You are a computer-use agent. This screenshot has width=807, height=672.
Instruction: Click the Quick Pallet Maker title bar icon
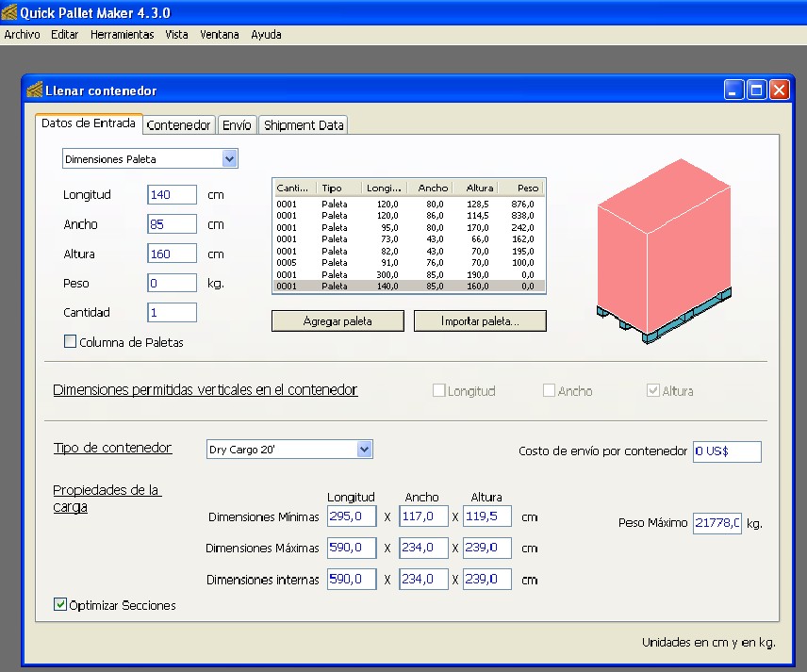[8, 12]
